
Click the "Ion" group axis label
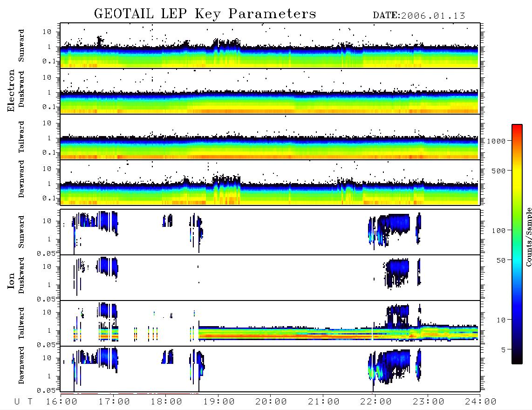[x=11, y=280]
